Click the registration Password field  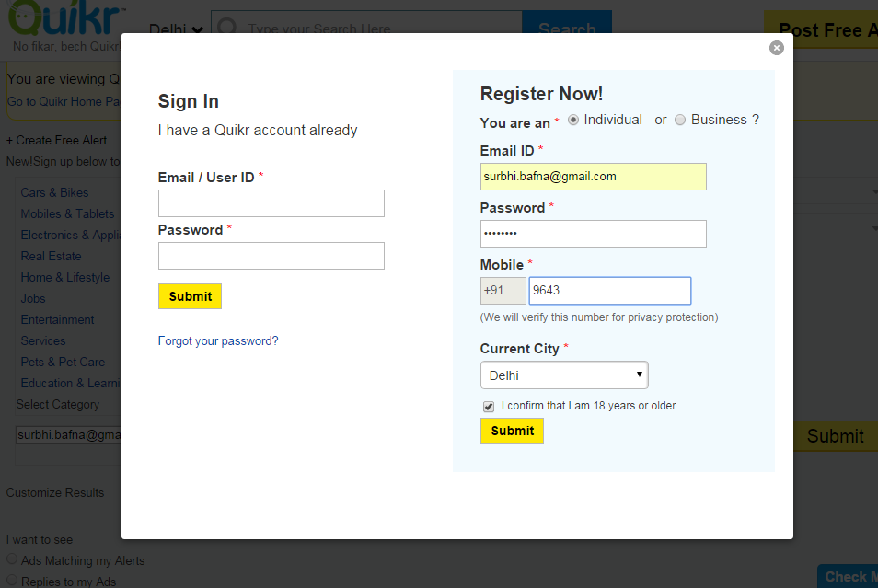[593, 234]
